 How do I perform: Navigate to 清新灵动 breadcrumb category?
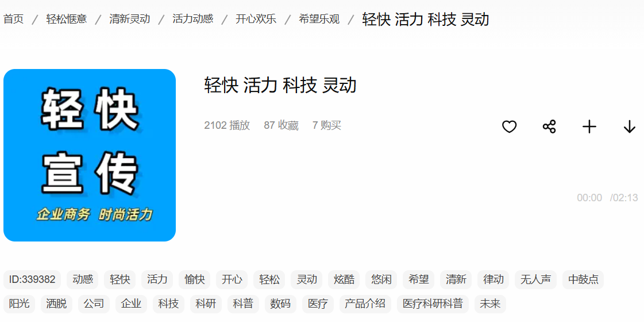130,19
